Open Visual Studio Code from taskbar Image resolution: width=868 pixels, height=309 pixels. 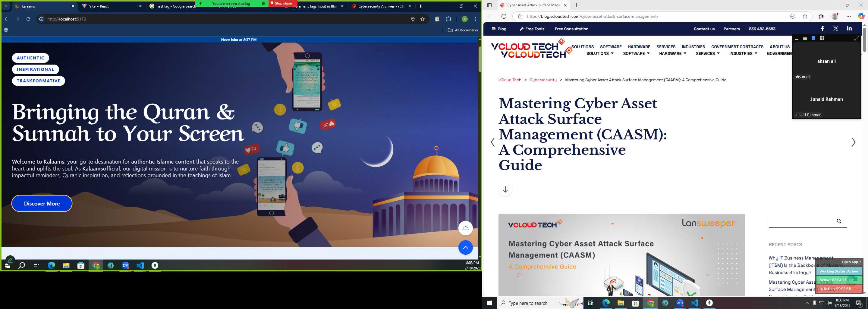694,303
